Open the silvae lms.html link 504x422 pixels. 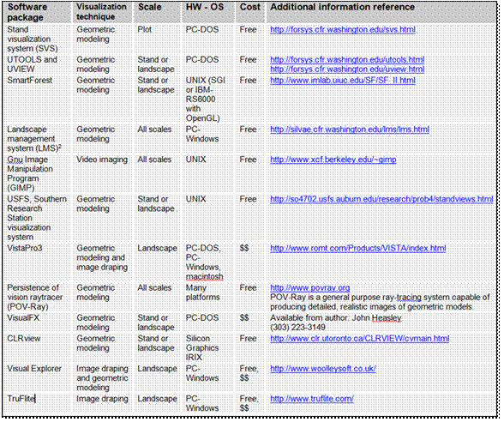pyautogui.click(x=350, y=130)
